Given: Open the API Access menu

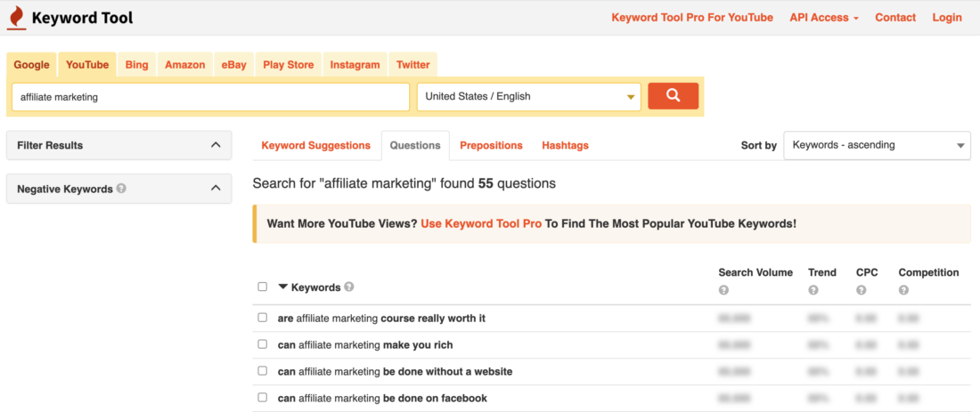Looking at the screenshot, I should (x=824, y=18).
